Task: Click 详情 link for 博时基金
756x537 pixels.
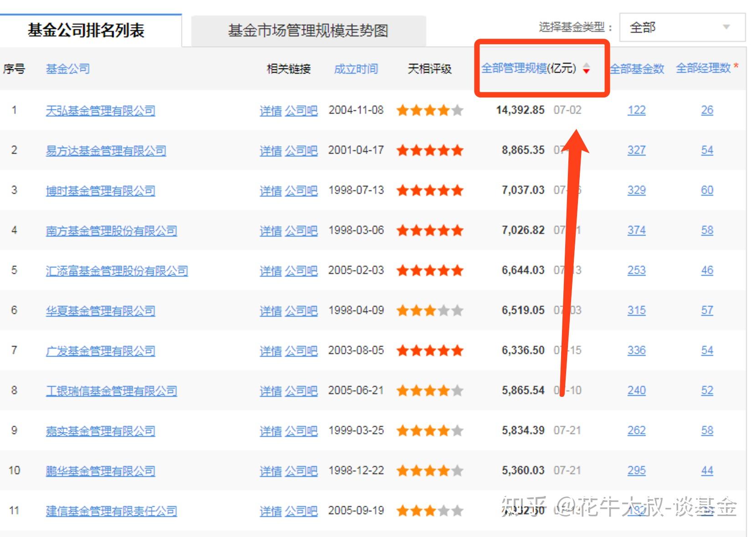Action: point(271,191)
